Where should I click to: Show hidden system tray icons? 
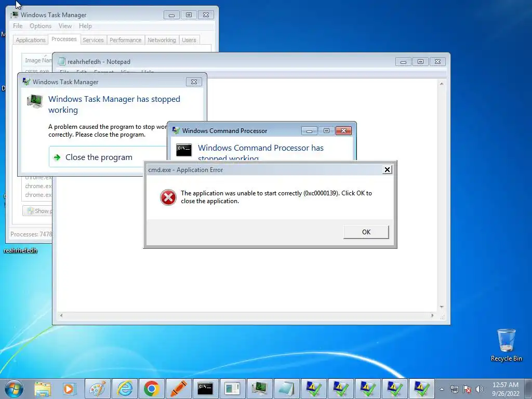click(x=442, y=389)
